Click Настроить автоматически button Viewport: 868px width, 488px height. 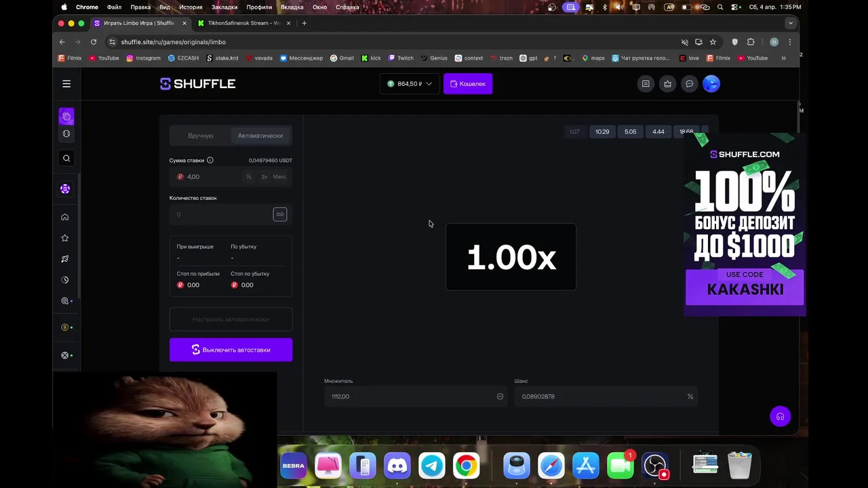(231, 319)
